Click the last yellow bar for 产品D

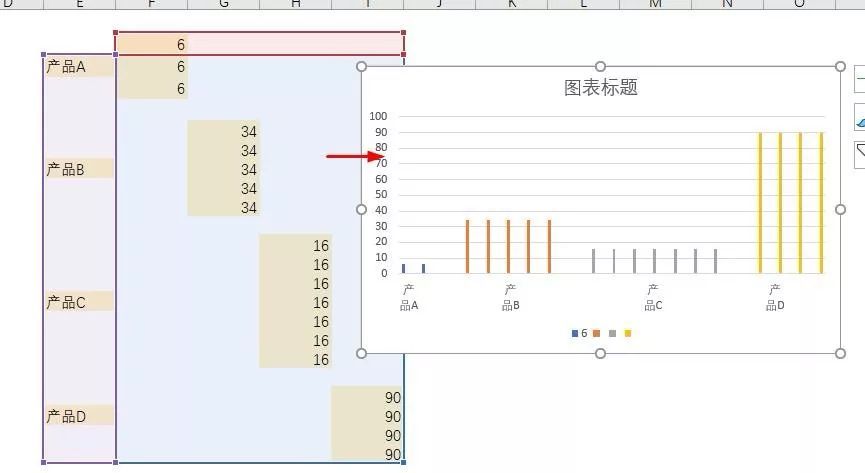(821, 203)
